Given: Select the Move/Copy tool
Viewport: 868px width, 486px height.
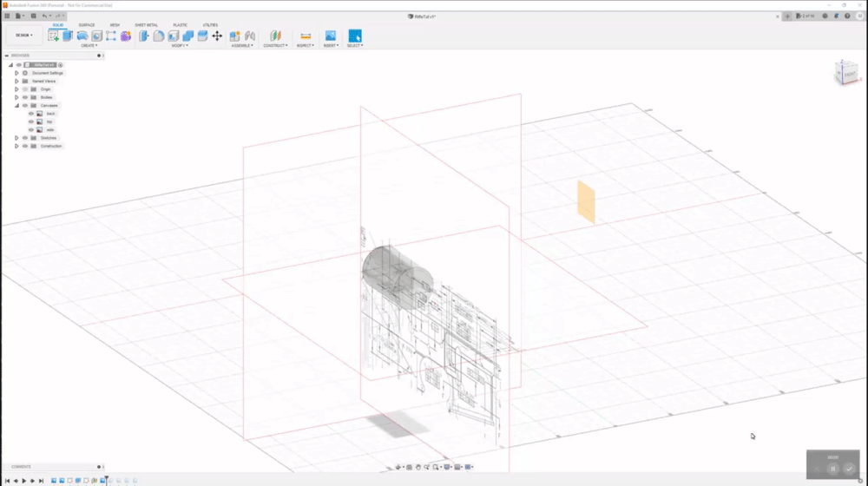Looking at the screenshot, I should tap(217, 36).
